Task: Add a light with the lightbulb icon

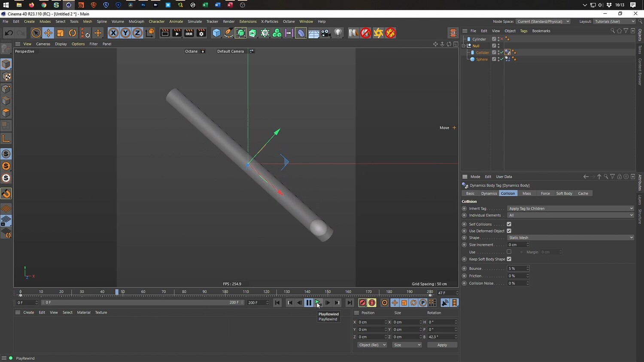Action: tap(338, 33)
